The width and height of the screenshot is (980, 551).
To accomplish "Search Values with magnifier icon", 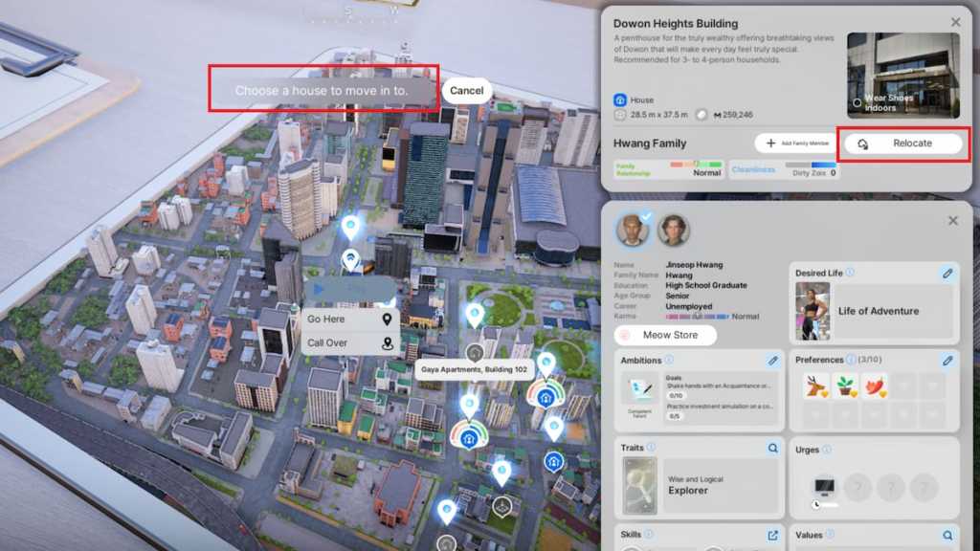I will point(947,535).
